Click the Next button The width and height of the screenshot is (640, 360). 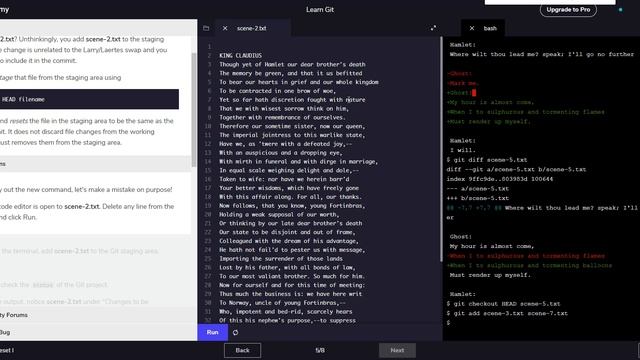pyautogui.click(x=397, y=350)
